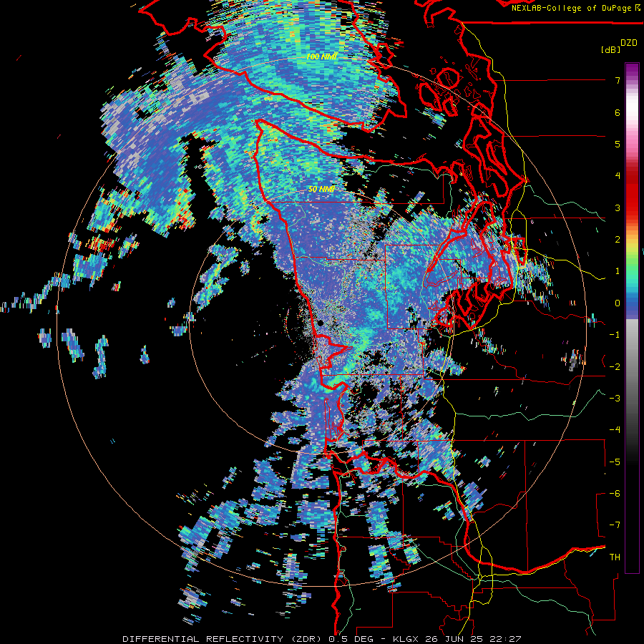Viewport: 644px width, 644px height.
Task: Click the black radar site dot
Action: point(321,323)
